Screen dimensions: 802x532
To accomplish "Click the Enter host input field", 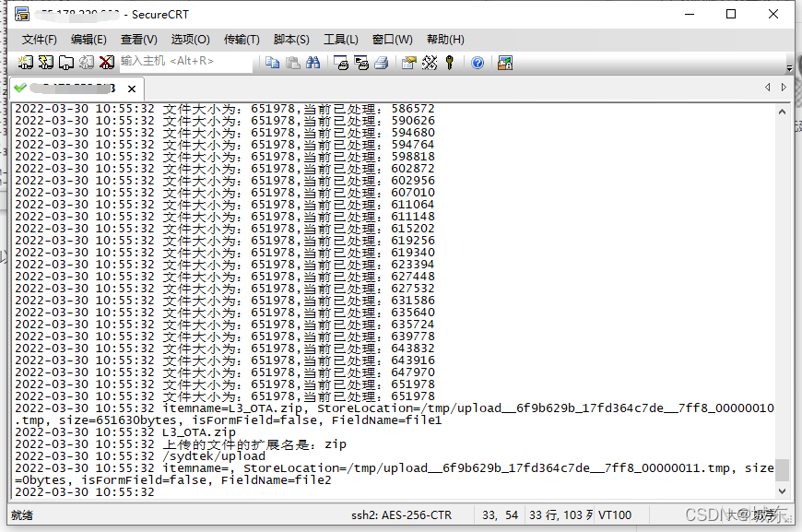I will tap(185, 62).
